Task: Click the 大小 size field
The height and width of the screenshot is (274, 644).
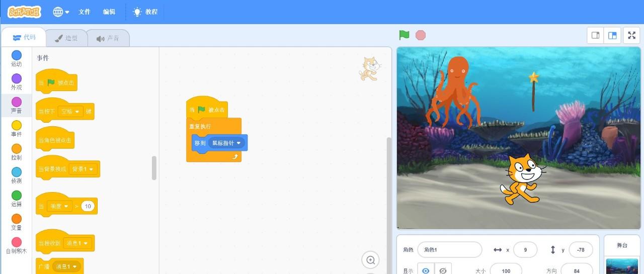Action: coord(506,269)
